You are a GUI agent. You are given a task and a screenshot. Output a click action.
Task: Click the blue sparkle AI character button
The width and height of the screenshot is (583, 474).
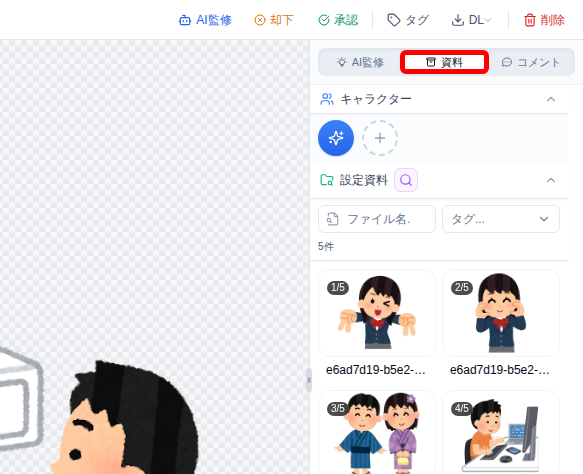(336, 138)
